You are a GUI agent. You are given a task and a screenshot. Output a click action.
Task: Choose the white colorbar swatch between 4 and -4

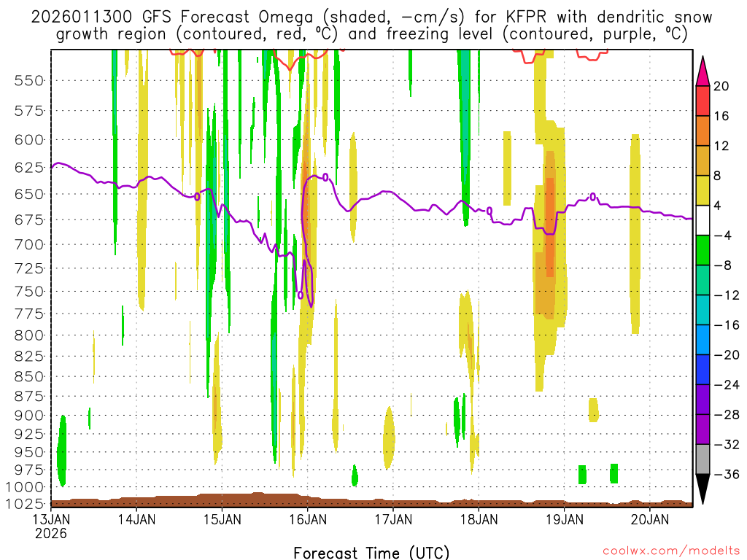(x=703, y=220)
